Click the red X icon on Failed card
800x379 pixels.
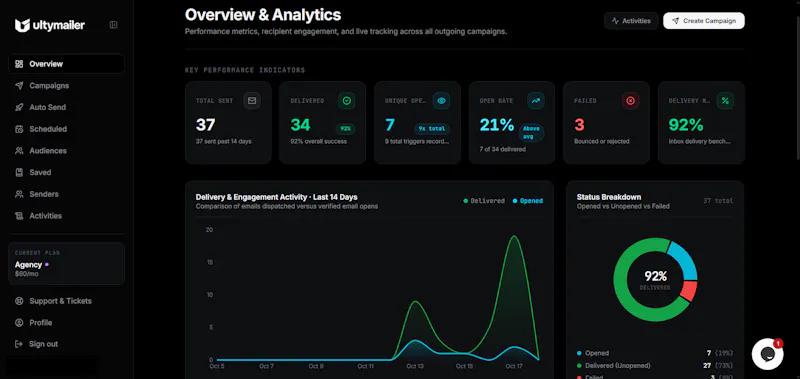[x=631, y=100]
